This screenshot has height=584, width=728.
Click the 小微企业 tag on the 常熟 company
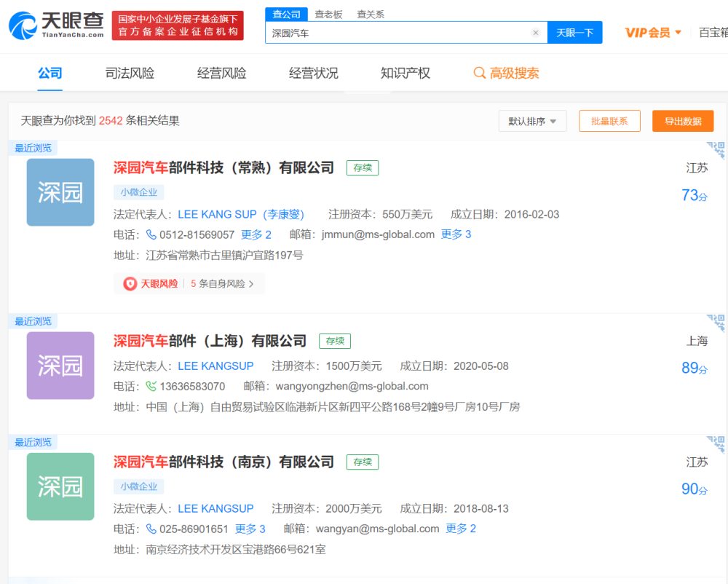click(139, 192)
